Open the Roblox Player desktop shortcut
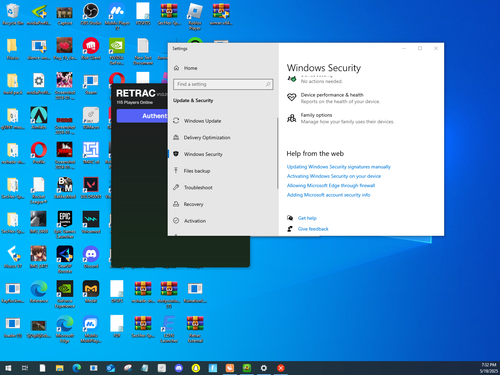 coord(195,17)
